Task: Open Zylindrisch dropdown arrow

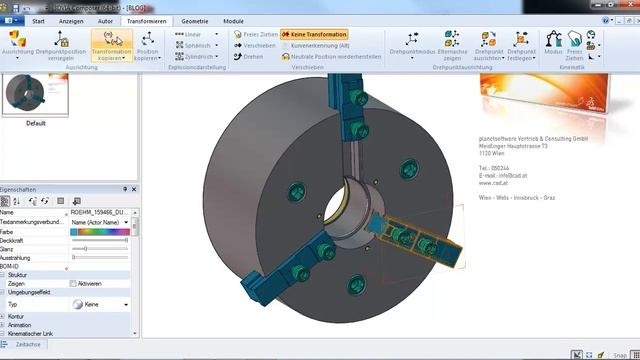Action: pyautogui.click(x=217, y=56)
